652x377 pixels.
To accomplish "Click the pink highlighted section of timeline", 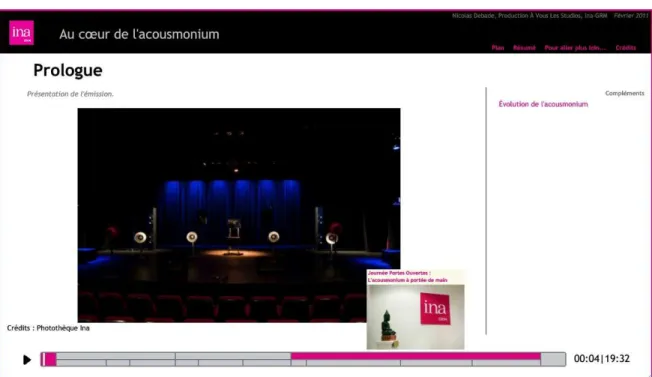I will 416,356.
